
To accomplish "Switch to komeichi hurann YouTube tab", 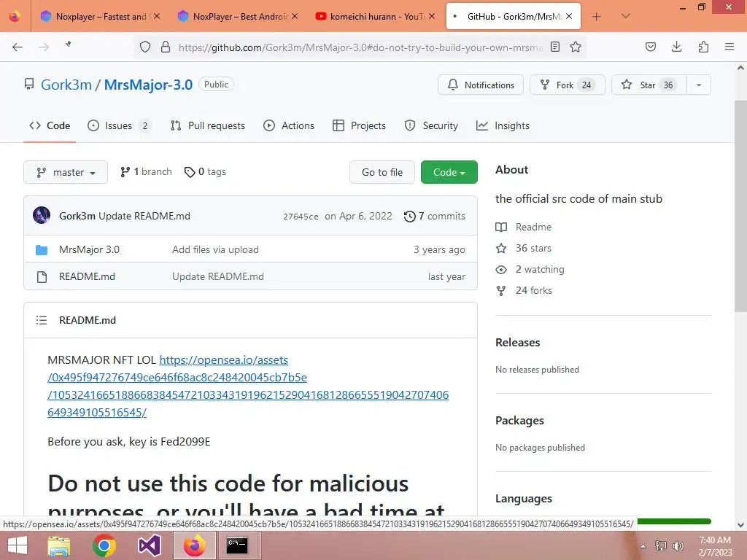I will pyautogui.click(x=376, y=17).
